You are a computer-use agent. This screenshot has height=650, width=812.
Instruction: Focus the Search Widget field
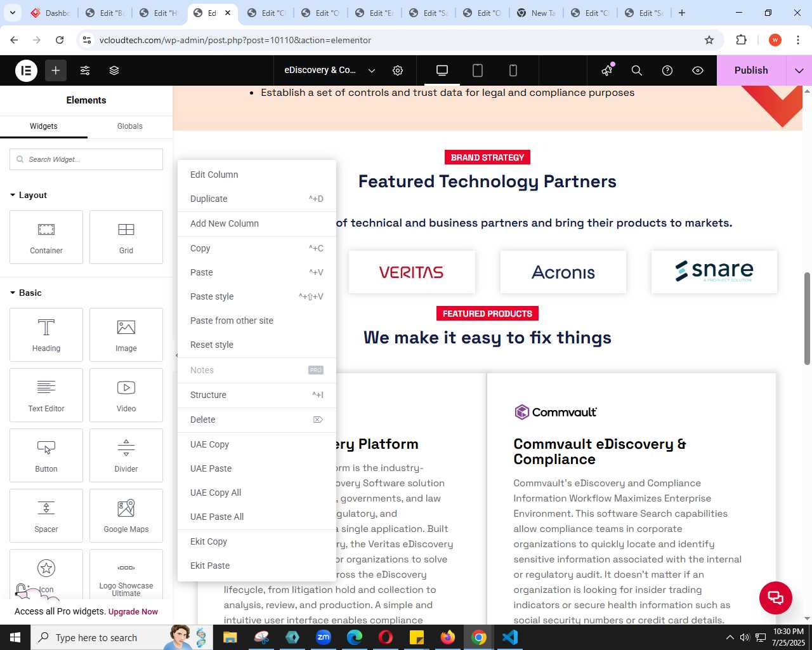86,159
